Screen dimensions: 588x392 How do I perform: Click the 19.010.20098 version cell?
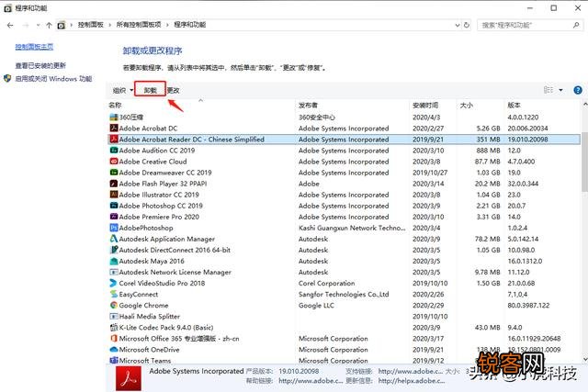click(527, 140)
